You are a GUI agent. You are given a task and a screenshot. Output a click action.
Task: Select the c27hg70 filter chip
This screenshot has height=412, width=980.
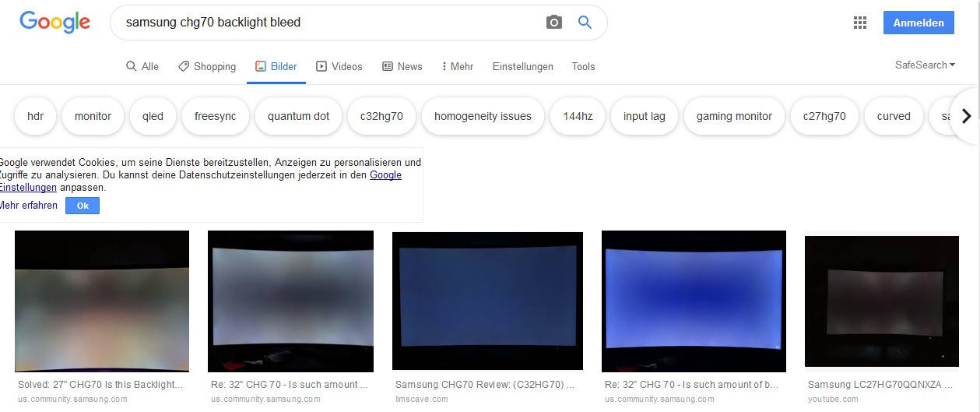click(x=824, y=116)
